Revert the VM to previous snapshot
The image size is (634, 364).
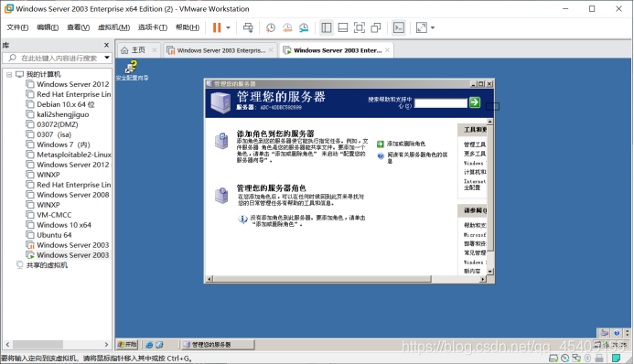pyautogui.click(x=287, y=27)
